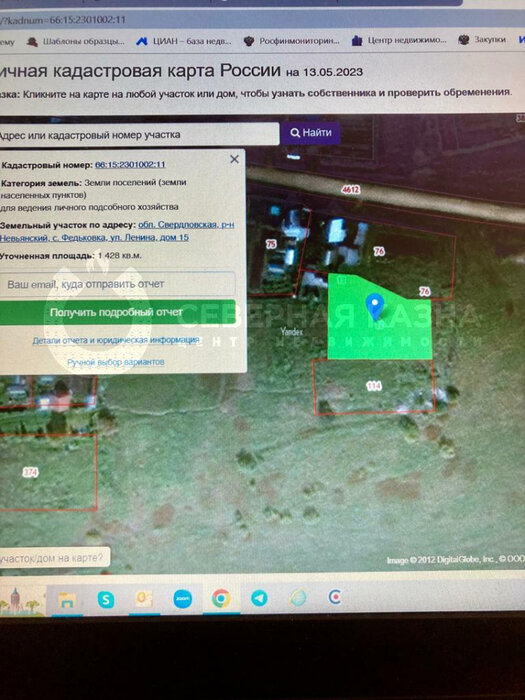Close the cadastral info popup

point(234,159)
